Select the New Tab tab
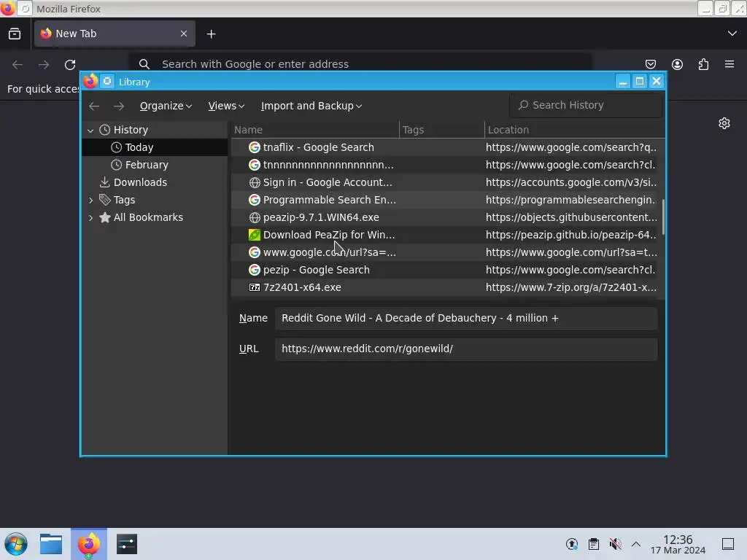747x560 pixels. click(115, 34)
